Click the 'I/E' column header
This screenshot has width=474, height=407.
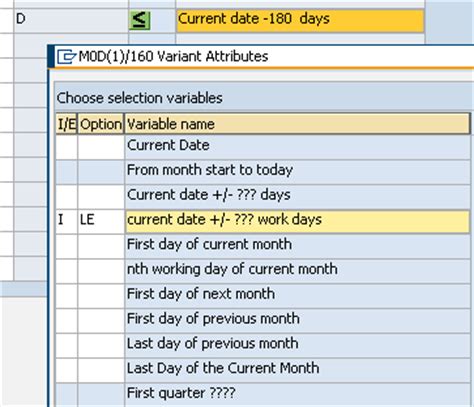(66, 124)
